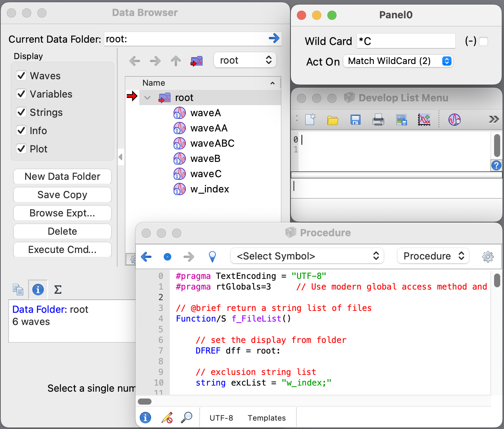504x429 pixels.
Task: Click the blue location marker icon in Procedure toolbar
Action: tap(212, 256)
